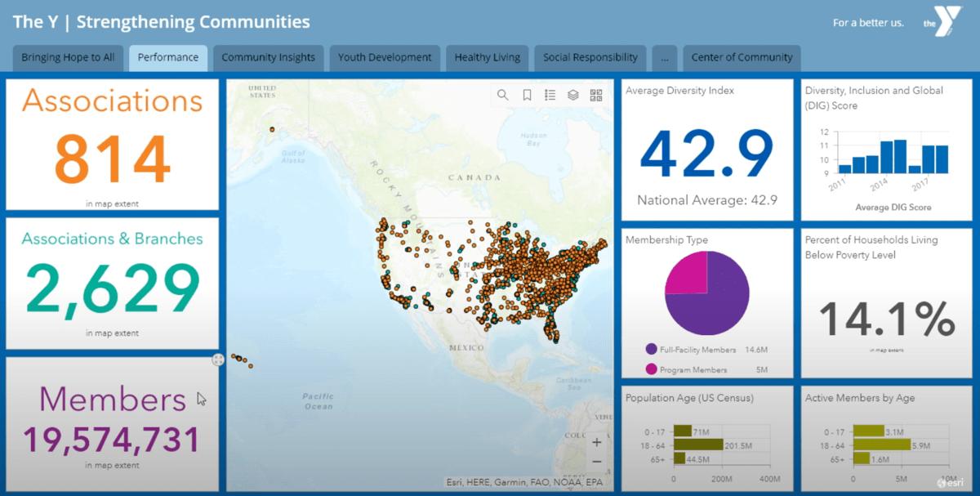This screenshot has height=496, width=980.
Task: Click the 42.9 diversity index value
Action: tap(707, 155)
